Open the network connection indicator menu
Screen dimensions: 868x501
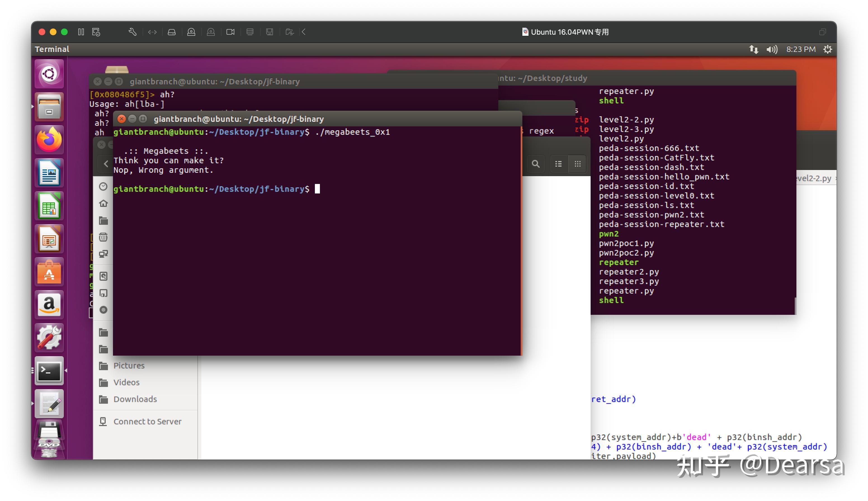753,49
